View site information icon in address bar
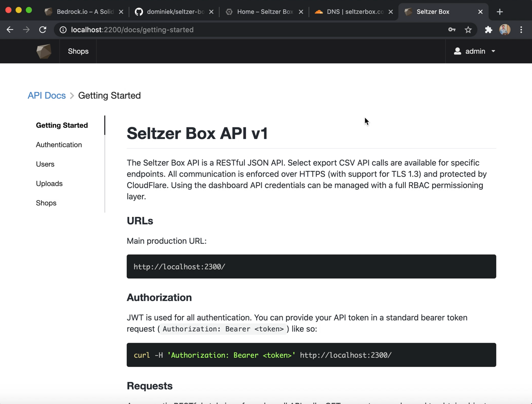This screenshot has height=404, width=532. point(63,30)
